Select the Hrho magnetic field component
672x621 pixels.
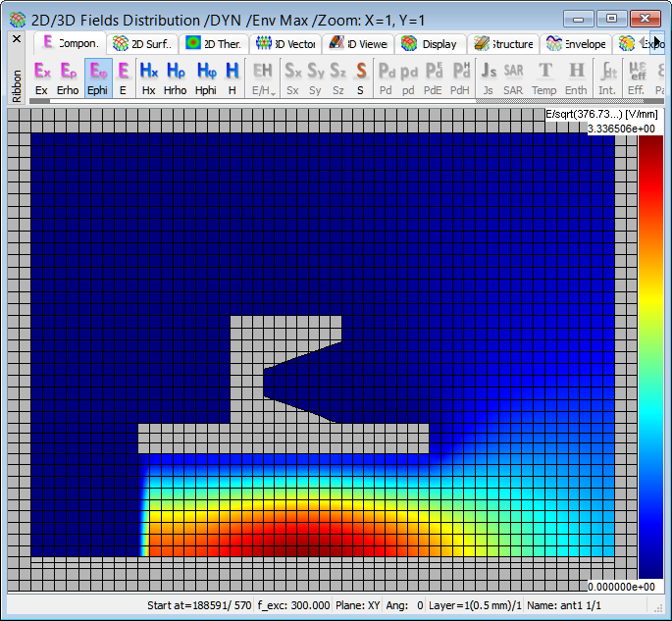[176, 72]
